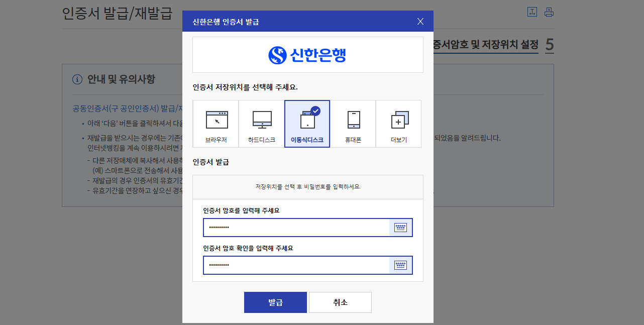Select the 이동식디스크 storage location

coord(307,124)
